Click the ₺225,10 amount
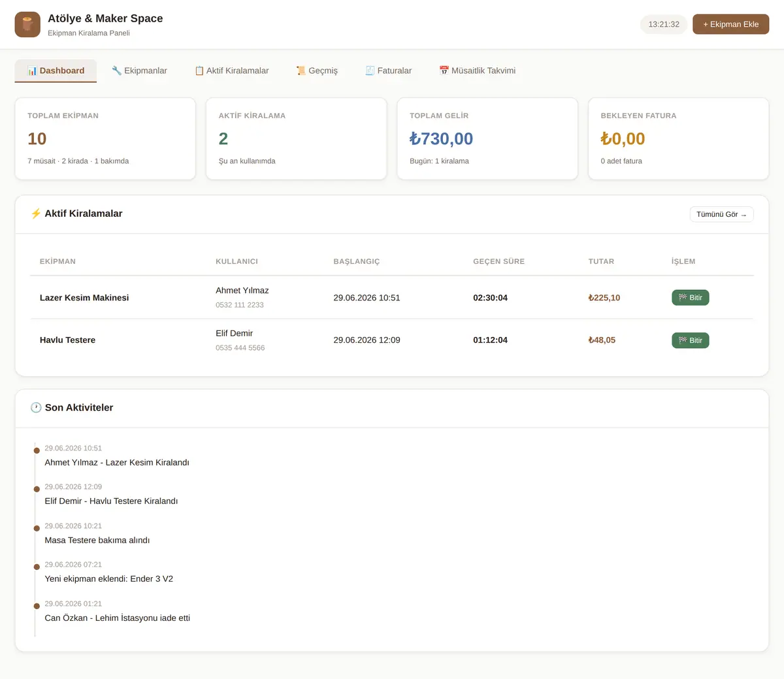784x679 pixels. pyautogui.click(x=604, y=298)
